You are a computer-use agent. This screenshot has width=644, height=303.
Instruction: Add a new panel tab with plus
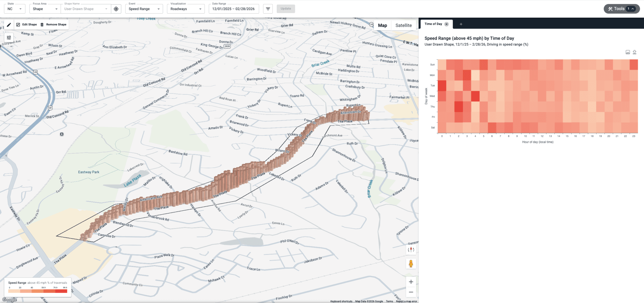coord(461,24)
